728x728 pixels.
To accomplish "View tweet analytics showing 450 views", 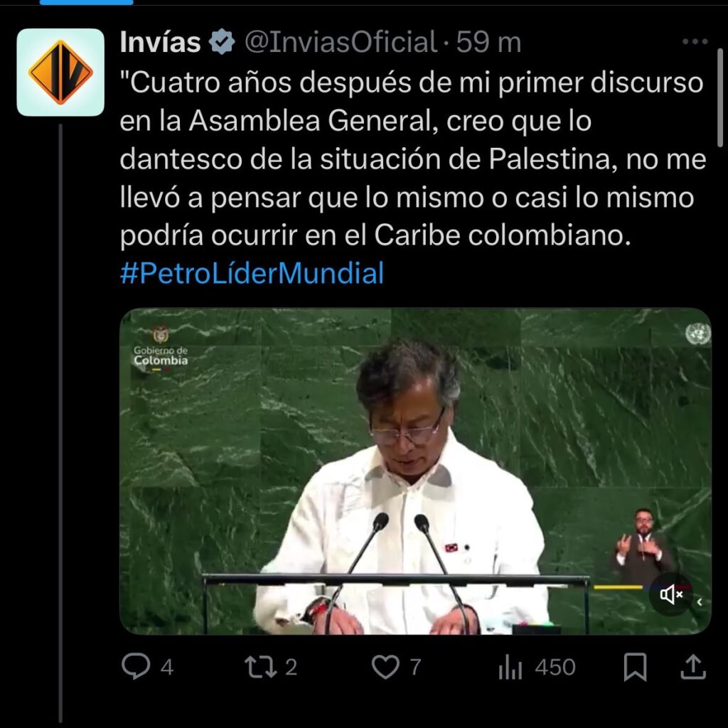I will pyautogui.click(x=537, y=667).
